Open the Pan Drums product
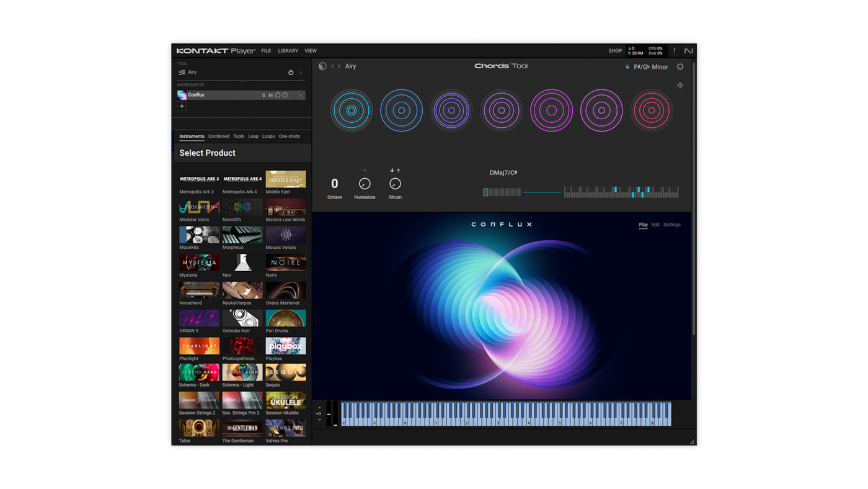 (286, 322)
